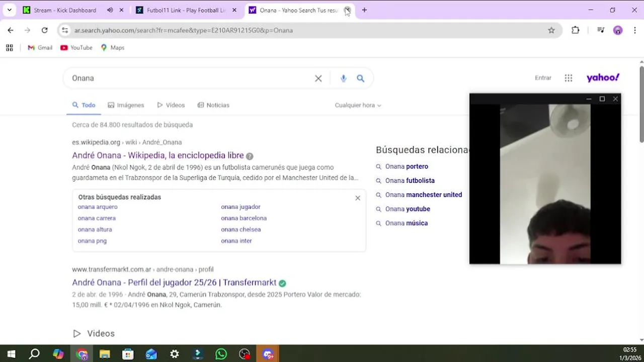Open André Onana Transfermarkt profile result

coord(174,283)
